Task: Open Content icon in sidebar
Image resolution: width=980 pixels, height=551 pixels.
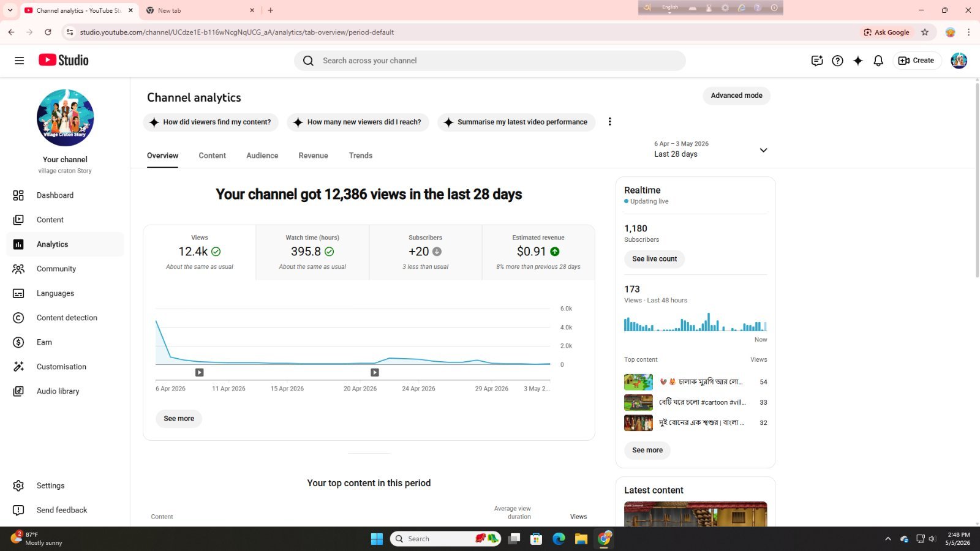Action: click(x=18, y=220)
